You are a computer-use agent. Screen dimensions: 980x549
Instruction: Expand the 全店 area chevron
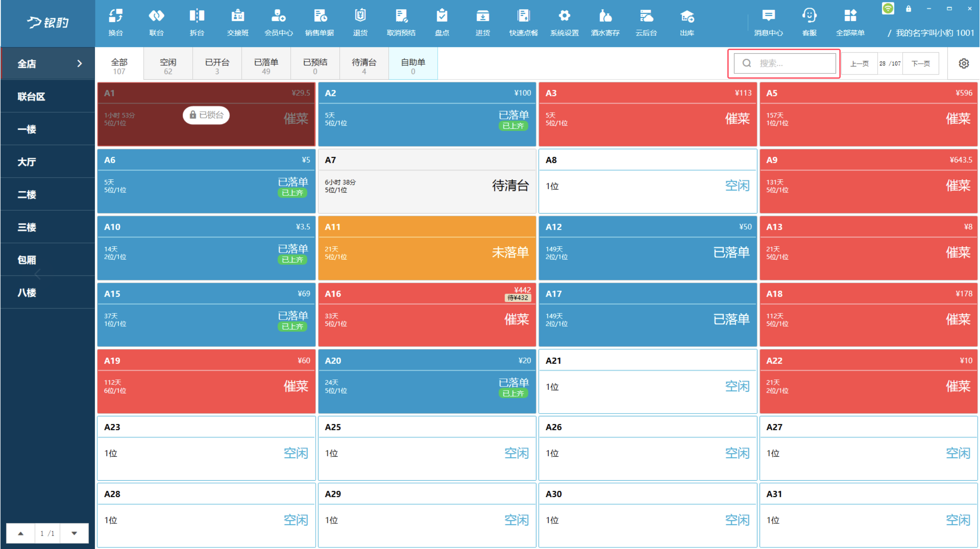79,64
